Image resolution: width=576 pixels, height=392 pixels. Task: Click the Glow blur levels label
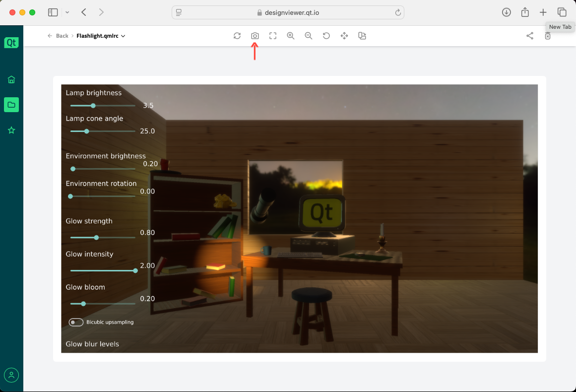(x=92, y=344)
